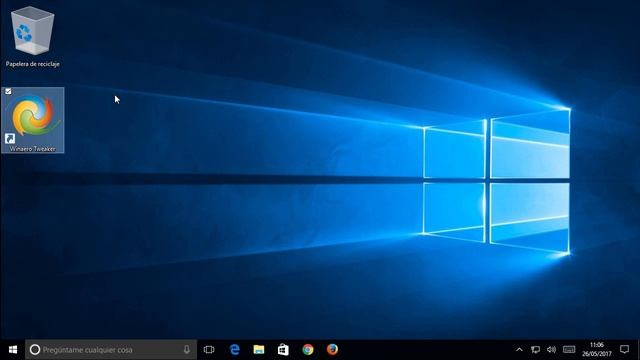Untick the Winaero Tweaker selection checkbox

(x=8, y=91)
